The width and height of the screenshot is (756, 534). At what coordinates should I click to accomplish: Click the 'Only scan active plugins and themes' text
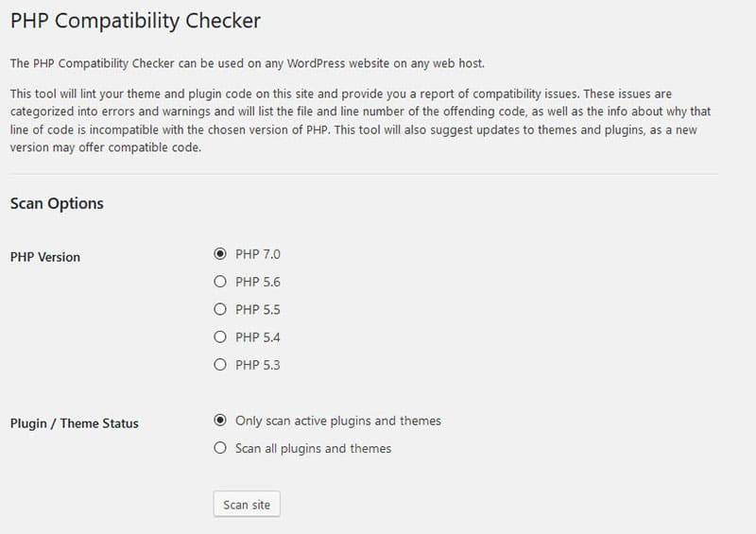tap(338, 421)
